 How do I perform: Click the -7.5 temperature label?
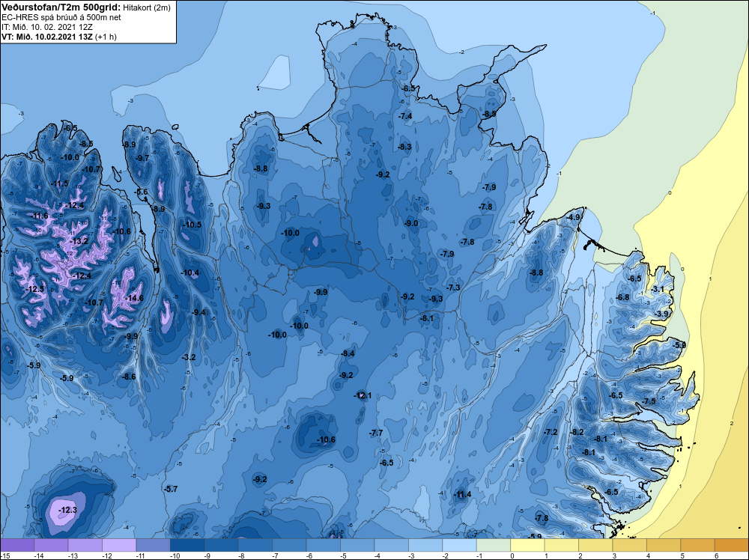pos(649,401)
